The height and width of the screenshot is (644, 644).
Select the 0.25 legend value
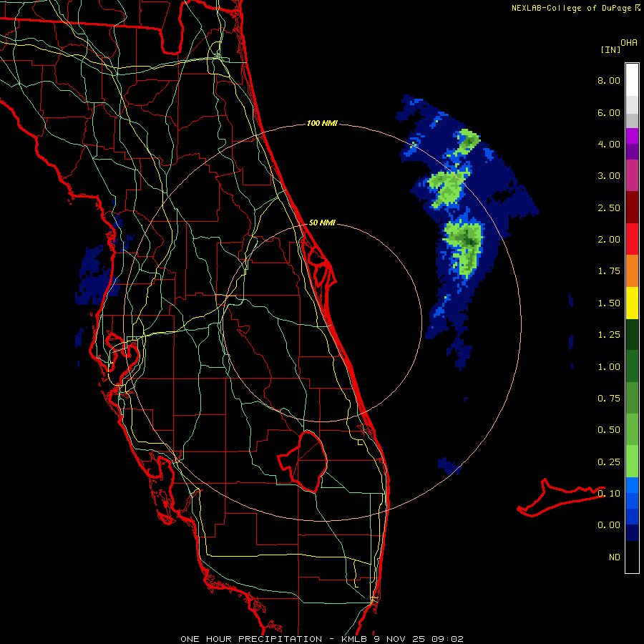point(609,462)
